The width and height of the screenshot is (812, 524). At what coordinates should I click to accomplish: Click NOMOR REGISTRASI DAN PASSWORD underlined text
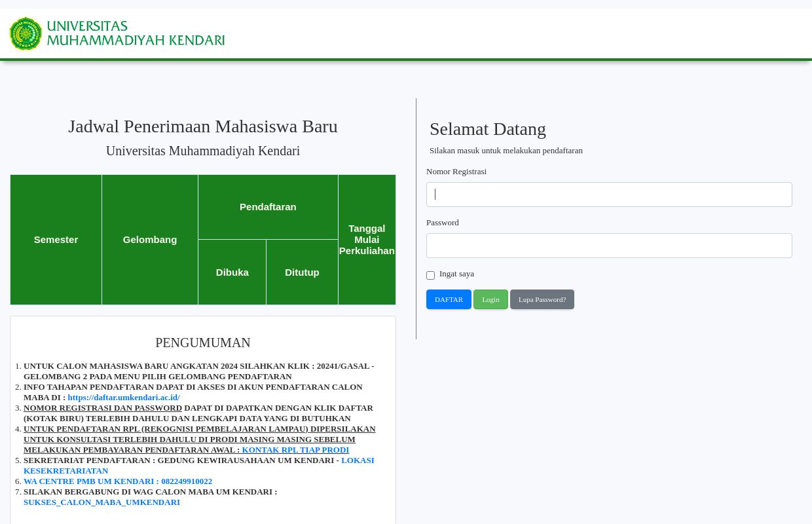(x=103, y=408)
